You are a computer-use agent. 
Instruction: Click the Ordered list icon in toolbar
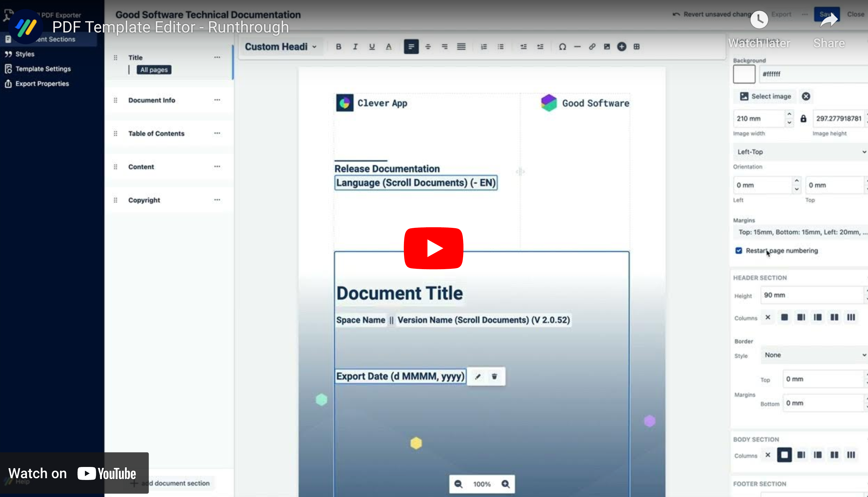coord(483,46)
